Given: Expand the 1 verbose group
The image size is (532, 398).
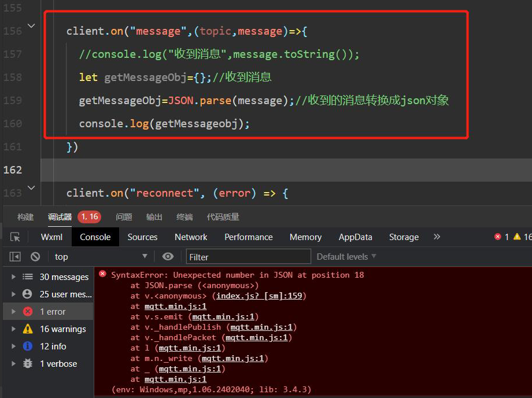Looking at the screenshot, I should (x=13, y=363).
